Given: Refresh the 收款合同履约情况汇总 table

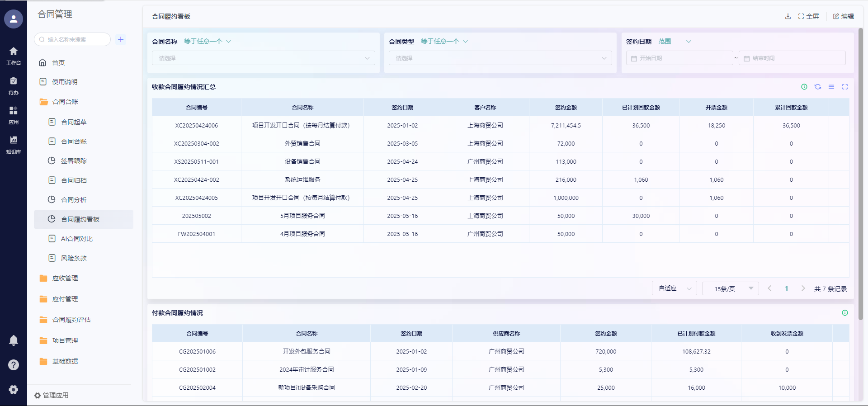Looking at the screenshot, I should tap(818, 87).
